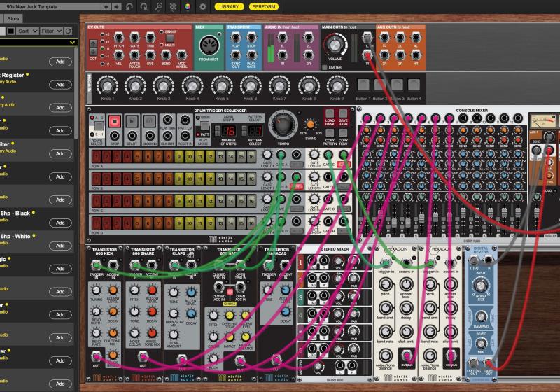Click the Main Outs VOLUME knob
Viewport: 560px width, 392px height.
click(335, 45)
